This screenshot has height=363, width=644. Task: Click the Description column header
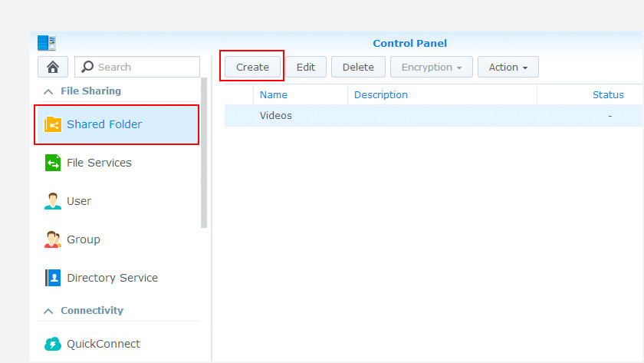(x=381, y=95)
